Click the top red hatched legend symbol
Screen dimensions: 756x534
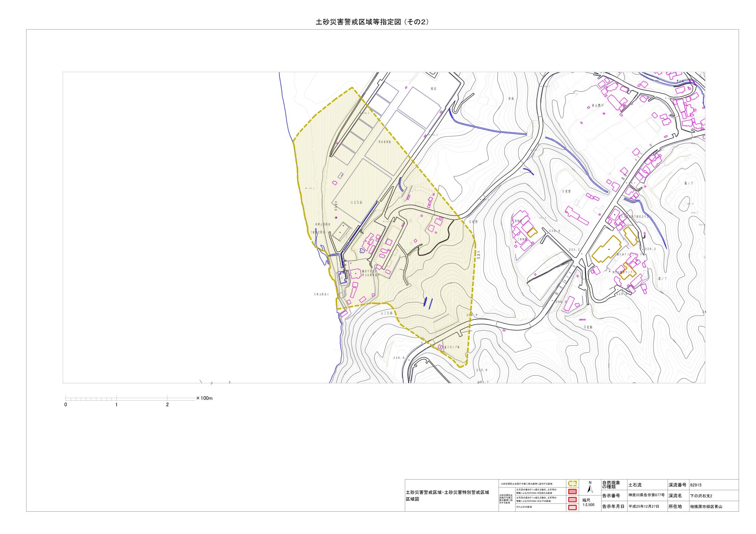click(572, 491)
